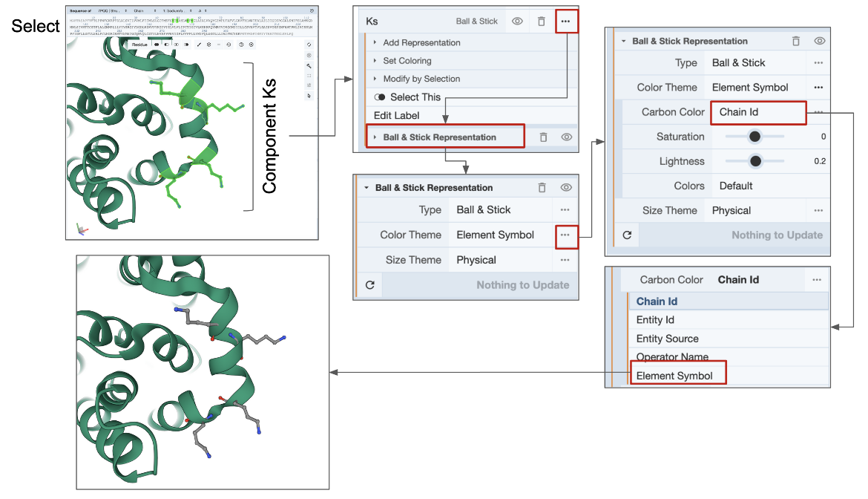Viewport: 868px width, 499px height.
Task: Expand Add Representation section
Action: [x=421, y=42]
